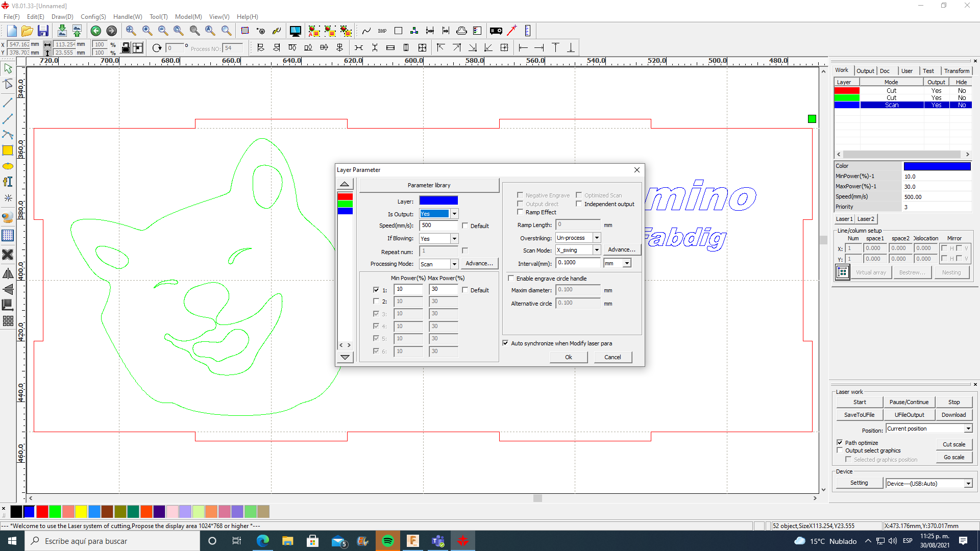Click the red laser pointer icon

click(x=511, y=31)
